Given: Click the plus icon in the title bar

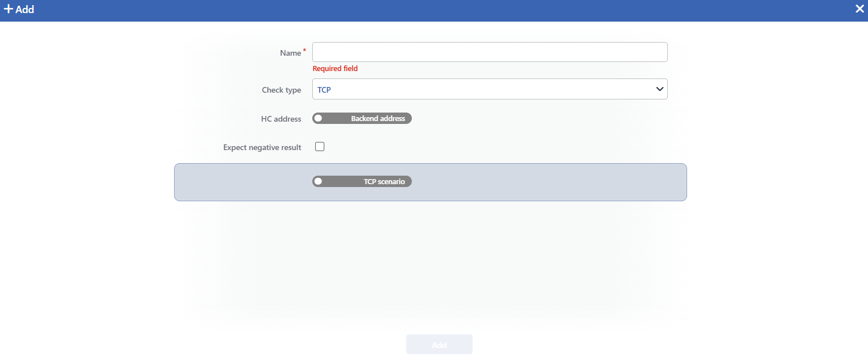Looking at the screenshot, I should click(x=9, y=9).
